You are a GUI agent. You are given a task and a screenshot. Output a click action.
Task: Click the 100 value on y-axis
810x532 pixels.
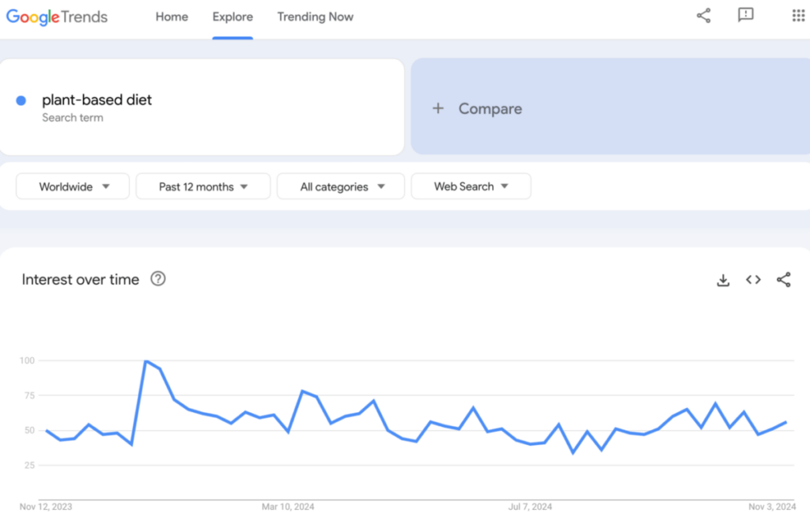[27, 360]
